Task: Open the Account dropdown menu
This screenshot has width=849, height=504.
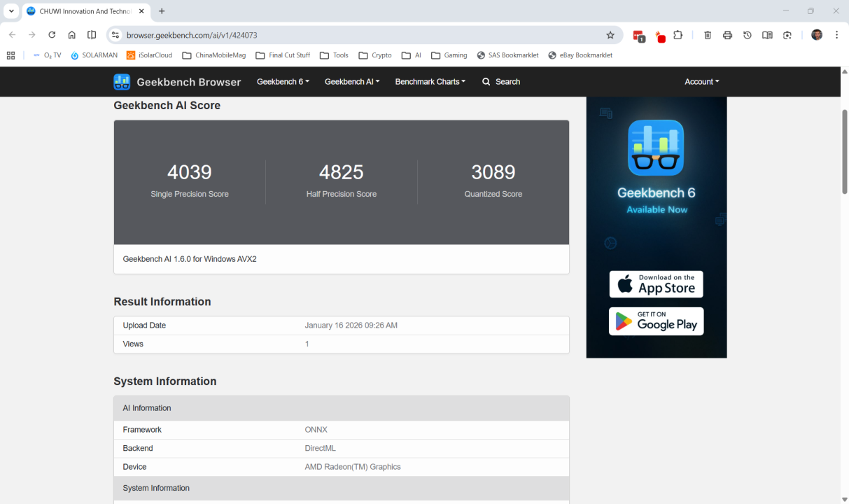Action: point(701,82)
